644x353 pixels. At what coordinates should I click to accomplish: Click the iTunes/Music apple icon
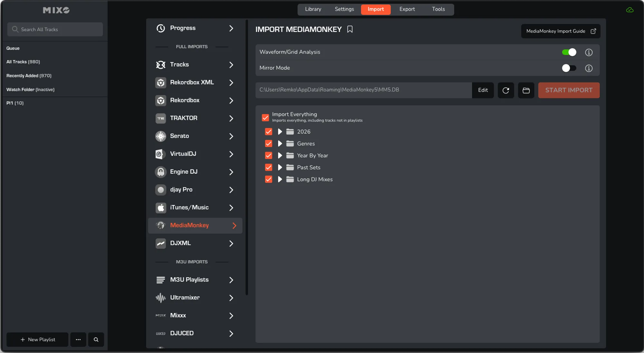click(161, 208)
